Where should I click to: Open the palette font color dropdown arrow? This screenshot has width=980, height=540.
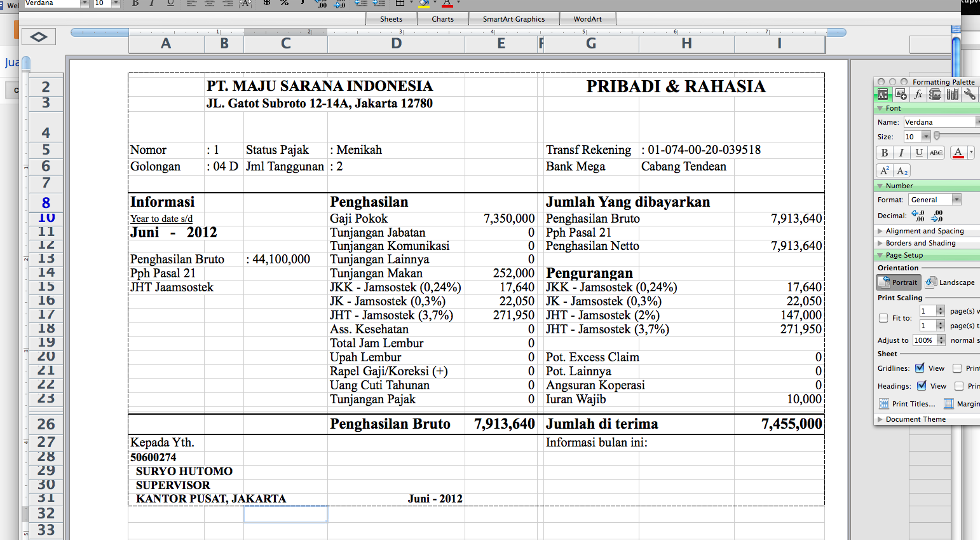tap(970, 153)
